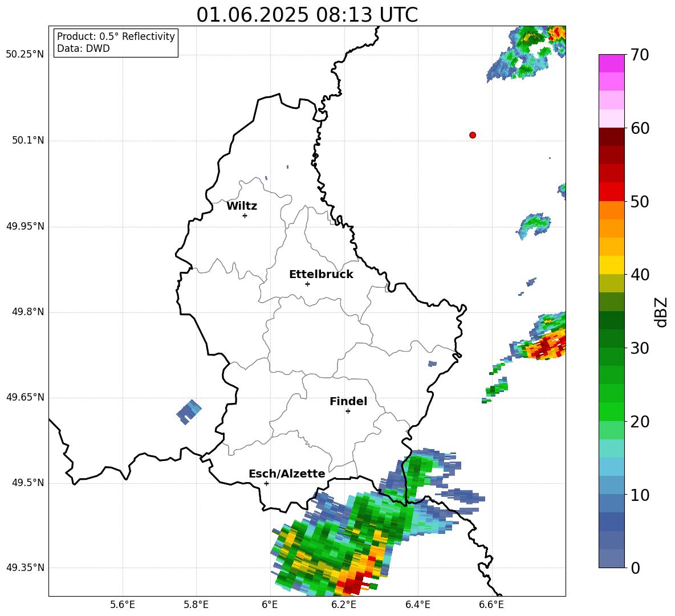Click the dark maroon colorbar segment below 60
The height and width of the screenshot is (616, 675).
(612, 136)
